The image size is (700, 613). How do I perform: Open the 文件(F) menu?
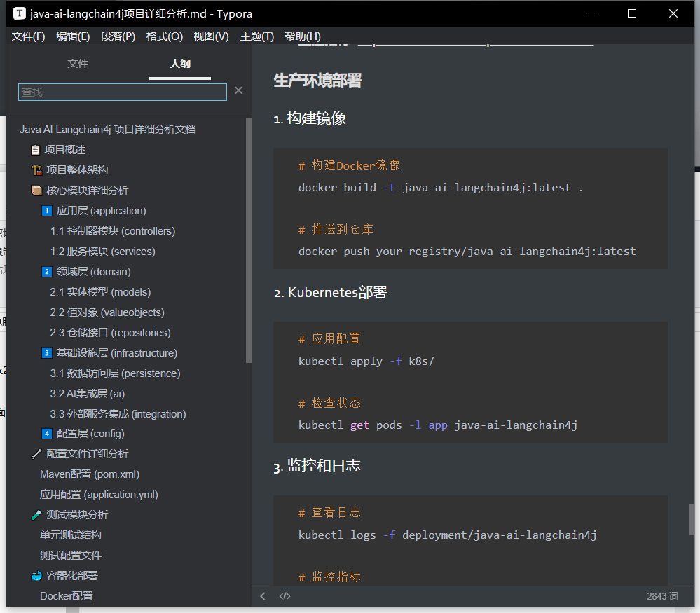(x=28, y=36)
